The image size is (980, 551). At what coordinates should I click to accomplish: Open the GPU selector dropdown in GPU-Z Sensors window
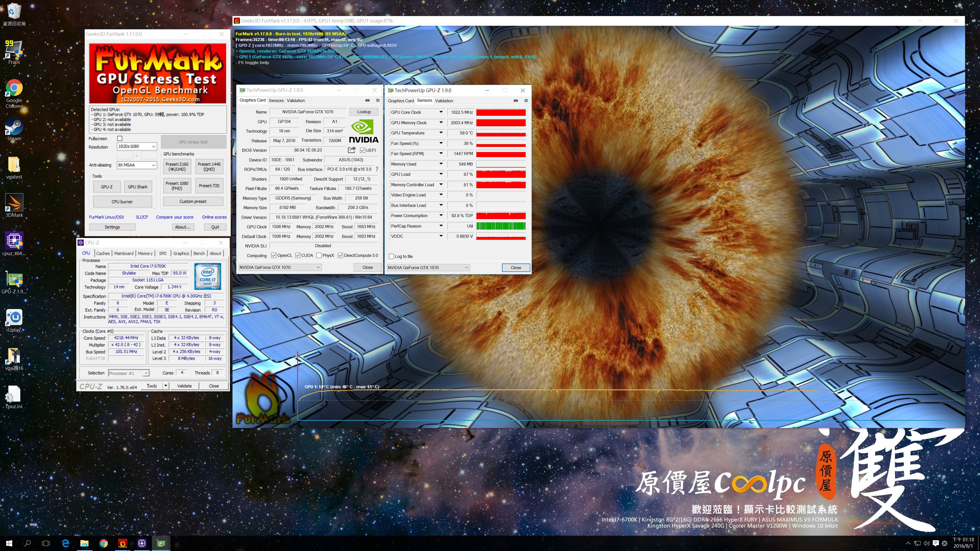428,268
